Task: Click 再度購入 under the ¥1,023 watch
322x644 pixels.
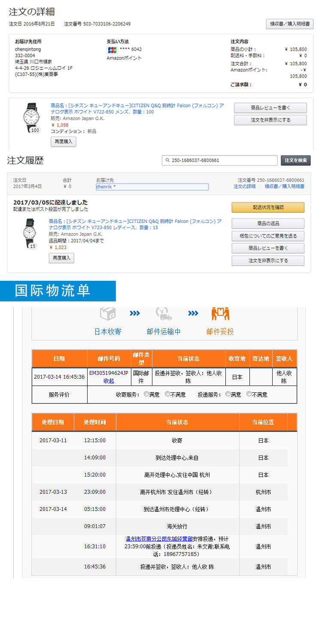Action: (x=61, y=258)
